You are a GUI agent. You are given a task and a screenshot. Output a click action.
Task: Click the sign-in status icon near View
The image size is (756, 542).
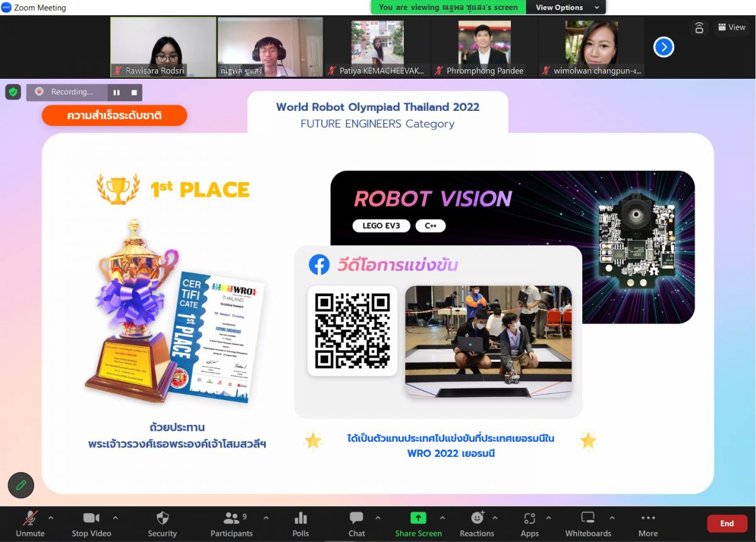[x=699, y=28]
